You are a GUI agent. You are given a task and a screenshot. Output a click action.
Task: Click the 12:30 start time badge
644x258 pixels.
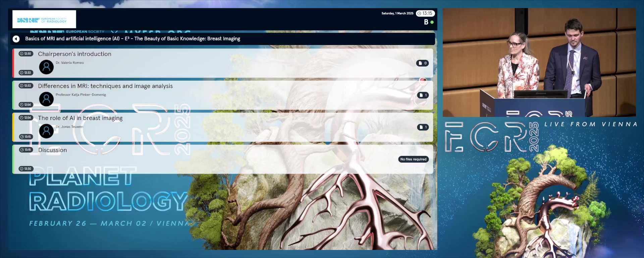[26, 54]
